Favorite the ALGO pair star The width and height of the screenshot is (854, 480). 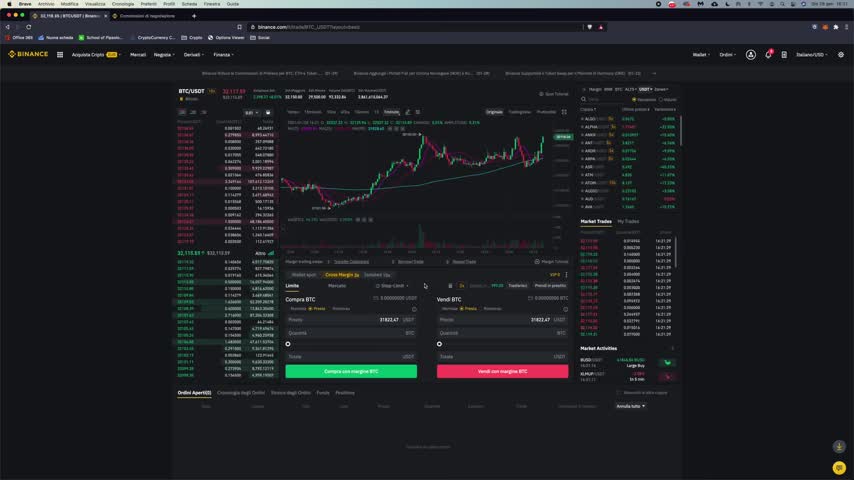coord(582,119)
